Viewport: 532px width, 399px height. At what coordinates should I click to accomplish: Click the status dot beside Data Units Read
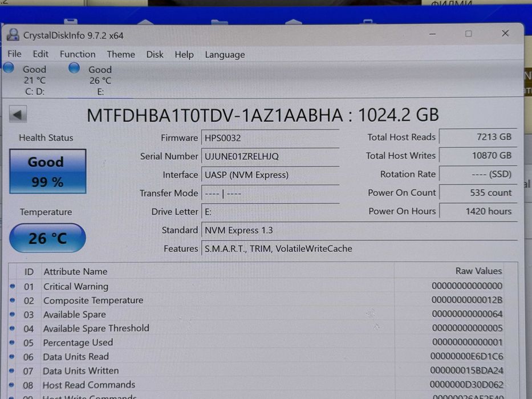pos(12,357)
